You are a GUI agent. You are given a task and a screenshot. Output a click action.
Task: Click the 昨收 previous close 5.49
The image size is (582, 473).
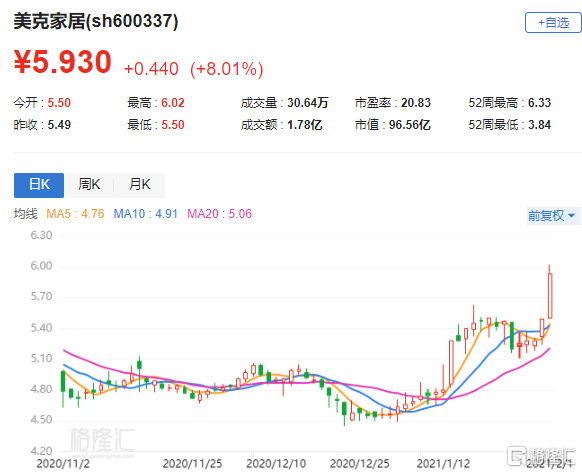click(59, 125)
